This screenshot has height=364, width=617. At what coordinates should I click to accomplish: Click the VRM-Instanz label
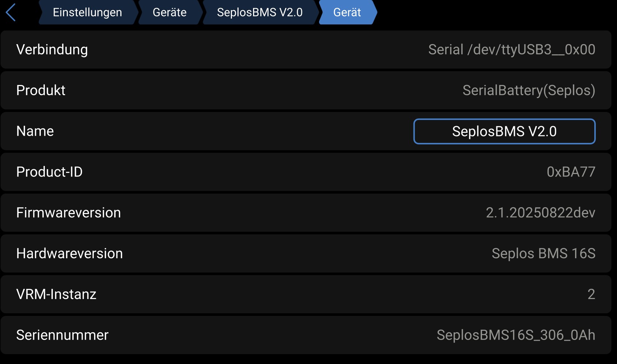tap(57, 294)
